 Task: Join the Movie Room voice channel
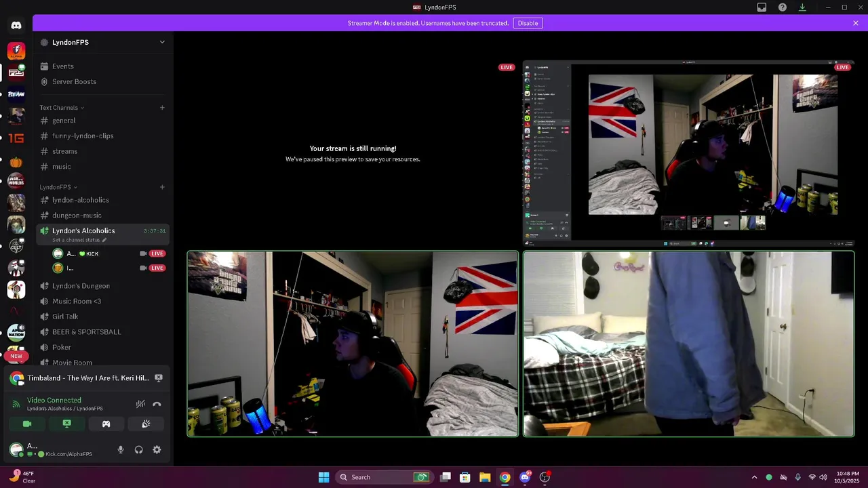pos(103,363)
